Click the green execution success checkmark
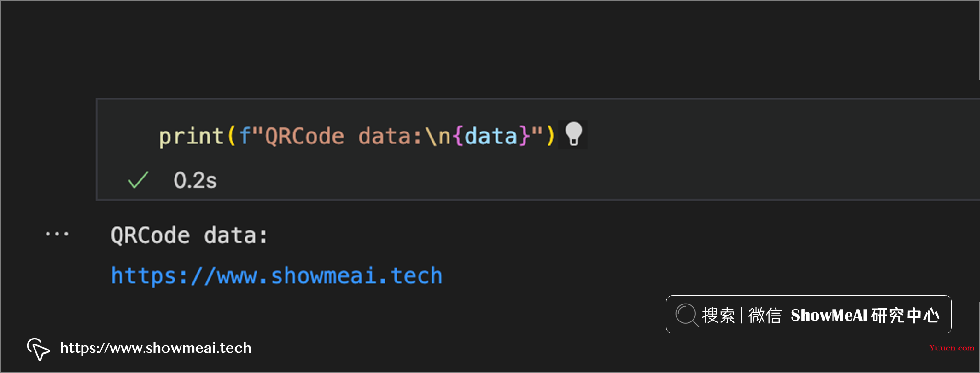The height and width of the screenshot is (373, 980). (138, 180)
